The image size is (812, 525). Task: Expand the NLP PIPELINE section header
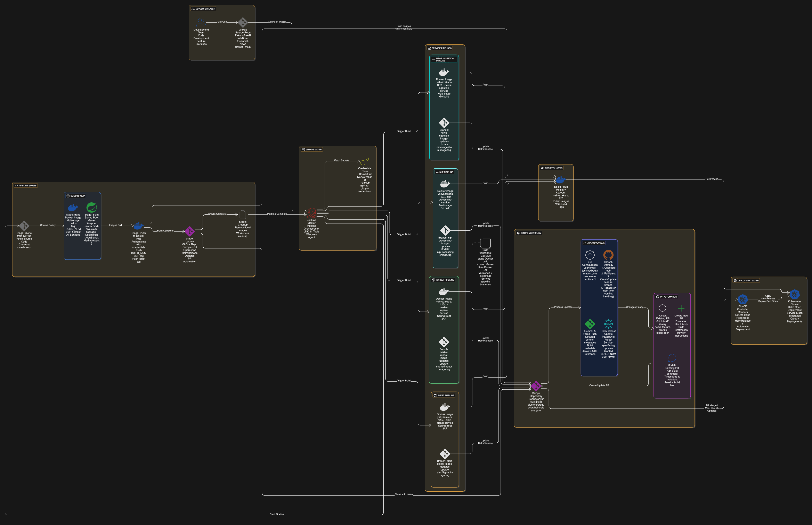(x=445, y=172)
